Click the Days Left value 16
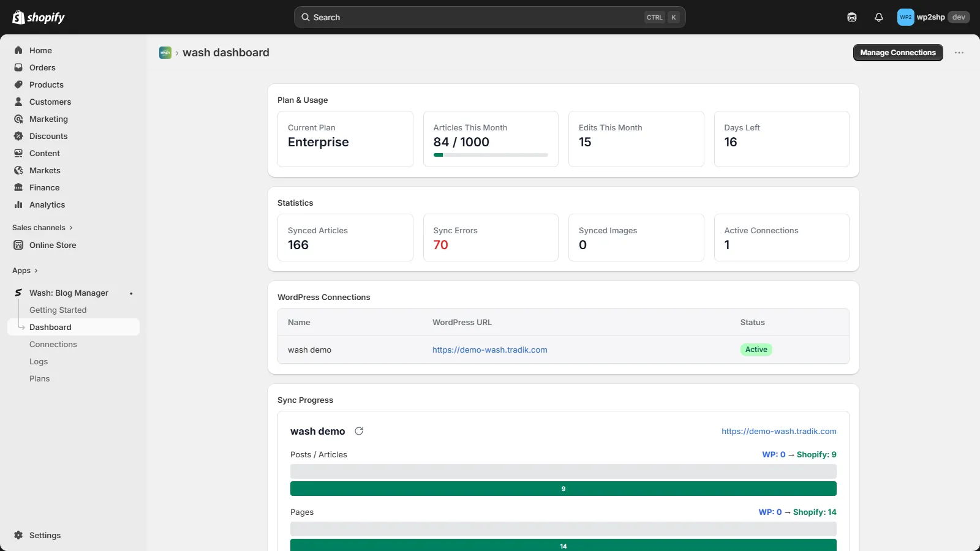This screenshot has height=551, width=980. point(731,142)
